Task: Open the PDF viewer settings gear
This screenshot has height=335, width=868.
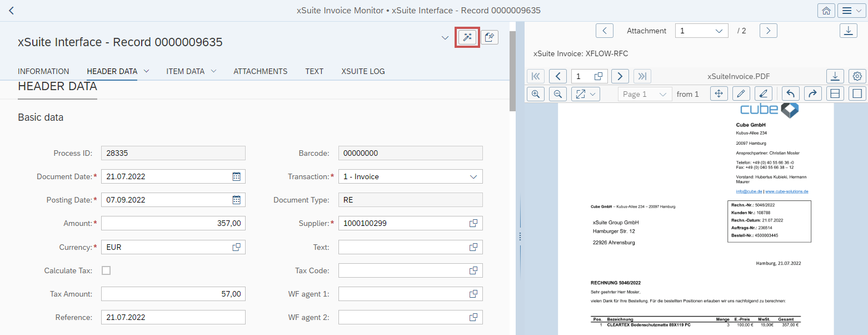Action: (856, 76)
